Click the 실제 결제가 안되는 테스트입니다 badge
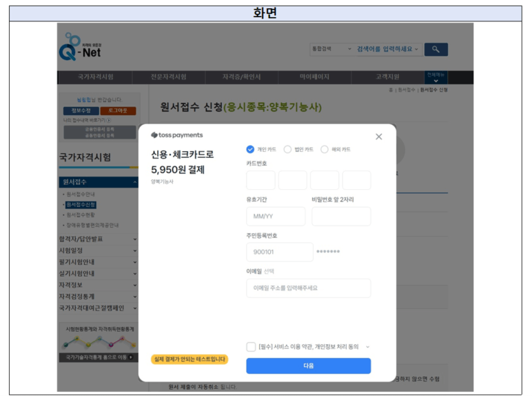 [x=190, y=359]
